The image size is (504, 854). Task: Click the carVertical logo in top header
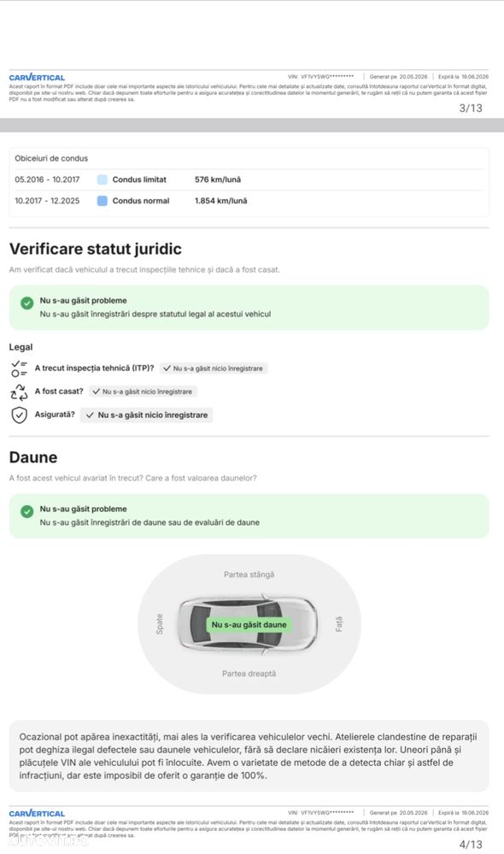[37, 77]
